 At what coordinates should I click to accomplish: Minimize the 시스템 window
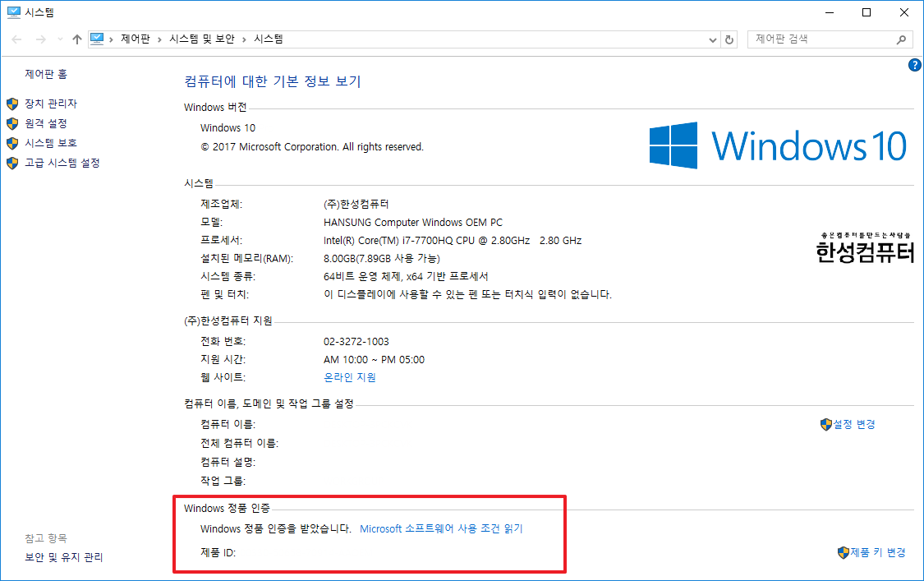coord(829,12)
